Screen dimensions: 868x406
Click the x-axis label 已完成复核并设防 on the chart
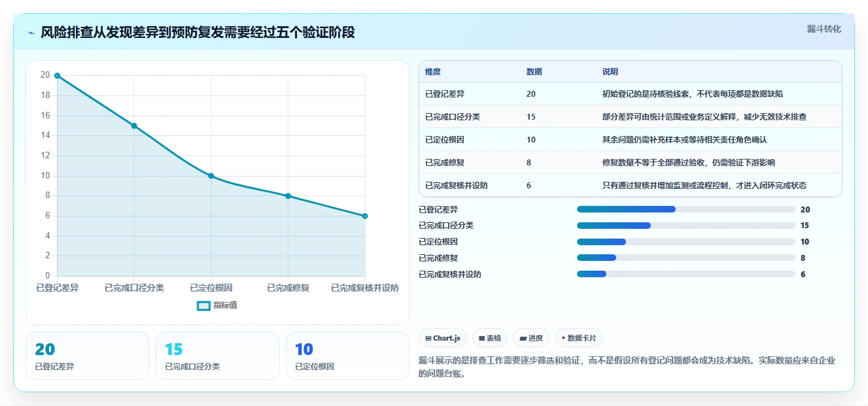365,288
